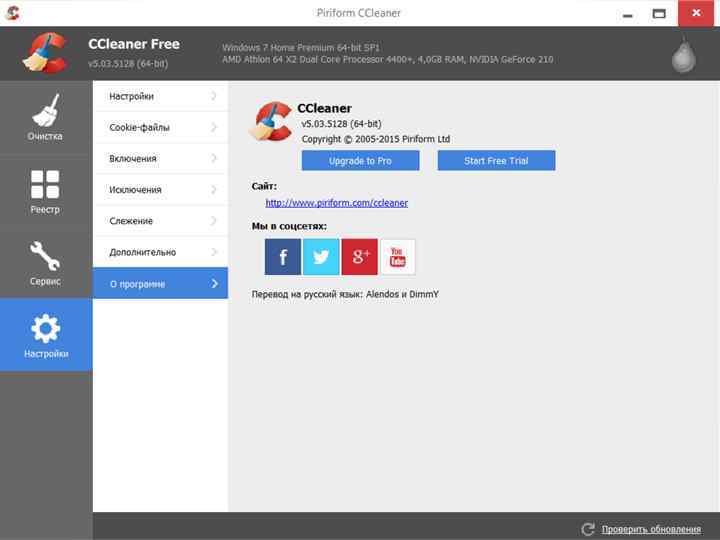This screenshot has width=720, height=540.
Task: Maximize the Piriform CCleaner window
Action: (x=659, y=14)
